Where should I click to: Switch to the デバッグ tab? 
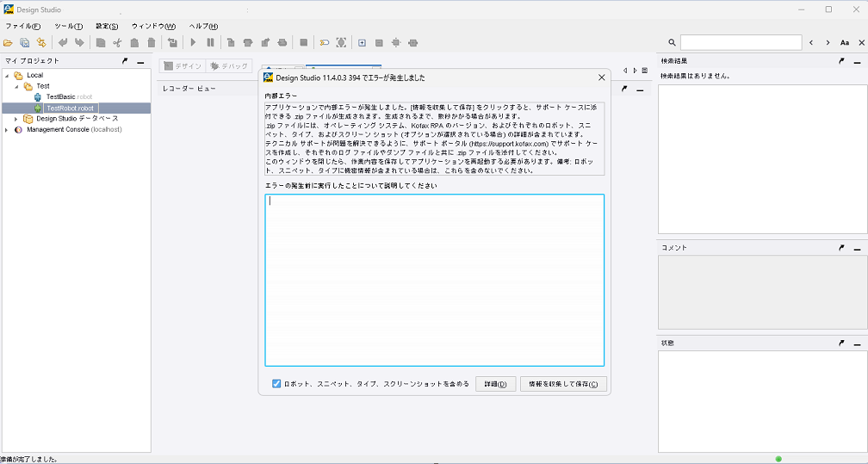(229, 66)
